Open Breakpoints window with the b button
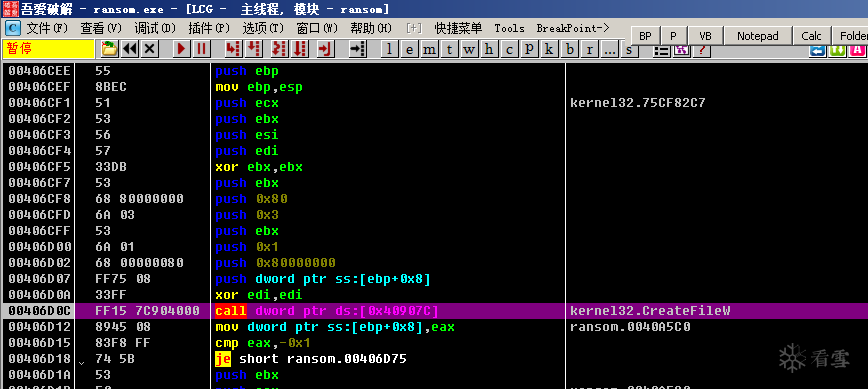Viewport: 868px width, 389px height. click(x=569, y=49)
